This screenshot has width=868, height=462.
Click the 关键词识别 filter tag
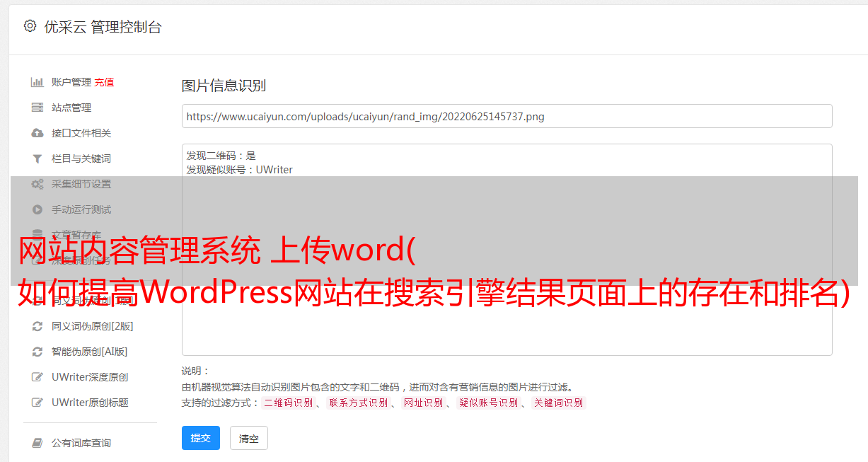coord(558,403)
